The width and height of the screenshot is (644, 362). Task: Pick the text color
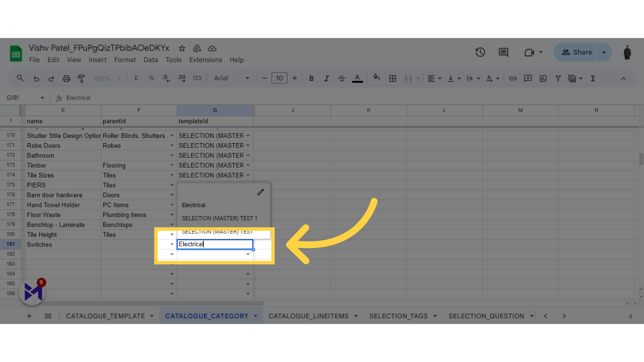click(x=357, y=78)
